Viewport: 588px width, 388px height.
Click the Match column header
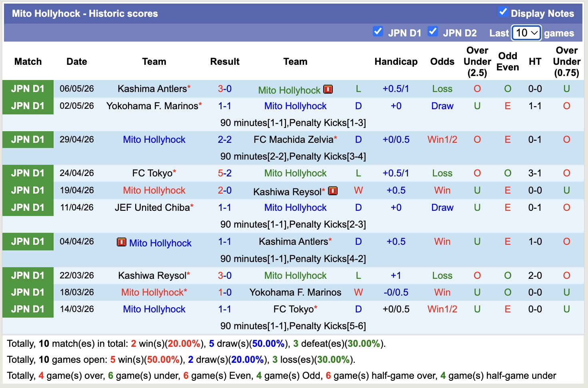[x=28, y=62]
